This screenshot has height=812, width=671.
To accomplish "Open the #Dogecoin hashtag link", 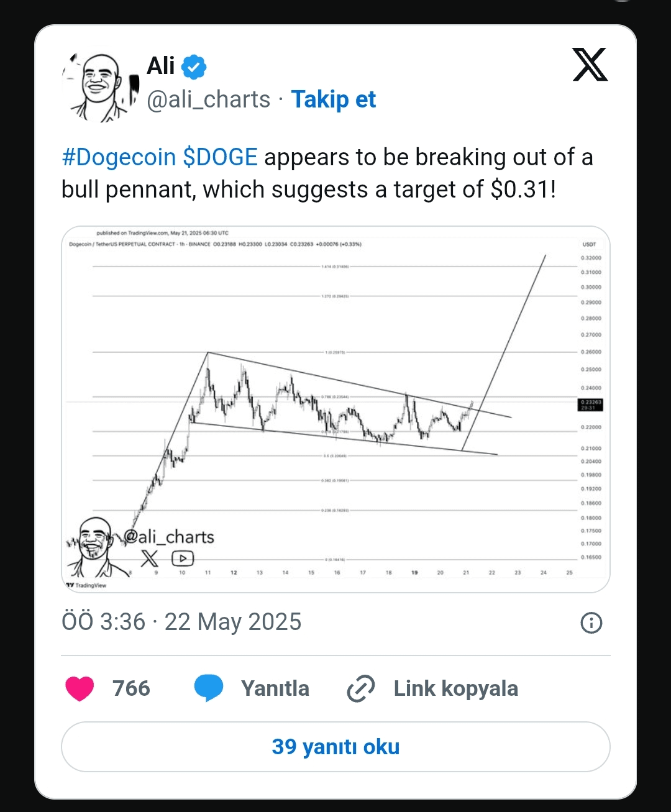I will [119, 157].
